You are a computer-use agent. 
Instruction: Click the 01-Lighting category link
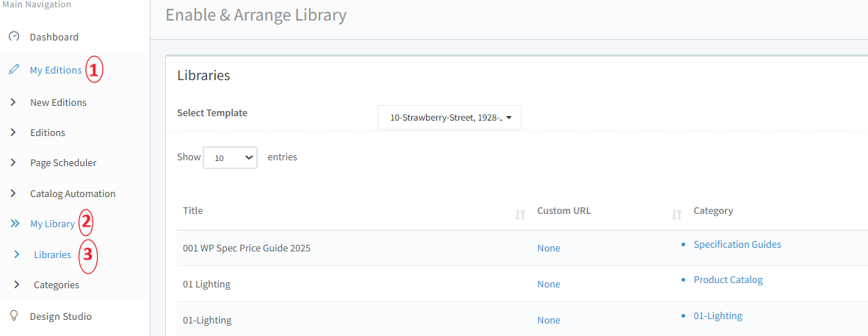[x=717, y=315]
